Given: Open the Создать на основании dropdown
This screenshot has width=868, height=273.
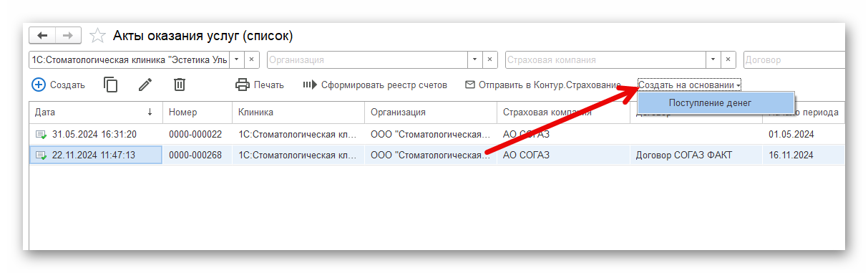Looking at the screenshot, I should (689, 85).
